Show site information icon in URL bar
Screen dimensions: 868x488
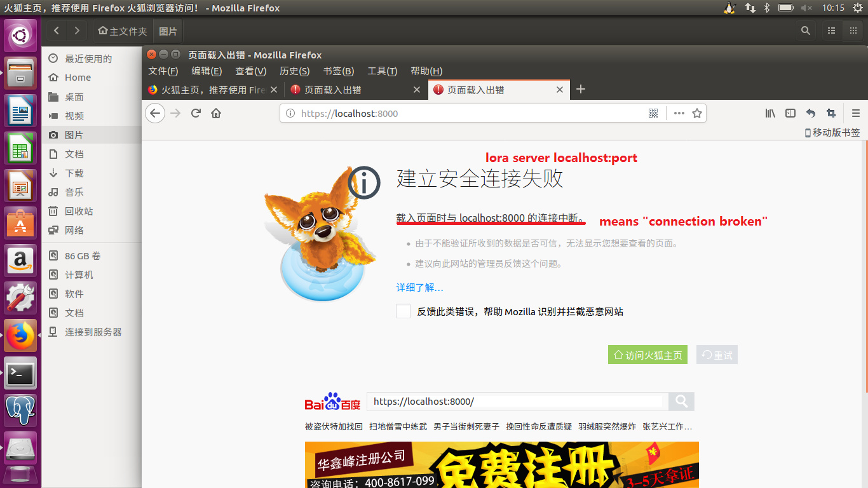pyautogui.click(x=290, y=114)
